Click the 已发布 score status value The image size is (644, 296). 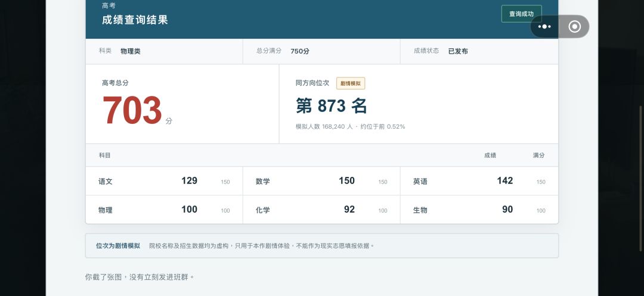coord(458,51)
